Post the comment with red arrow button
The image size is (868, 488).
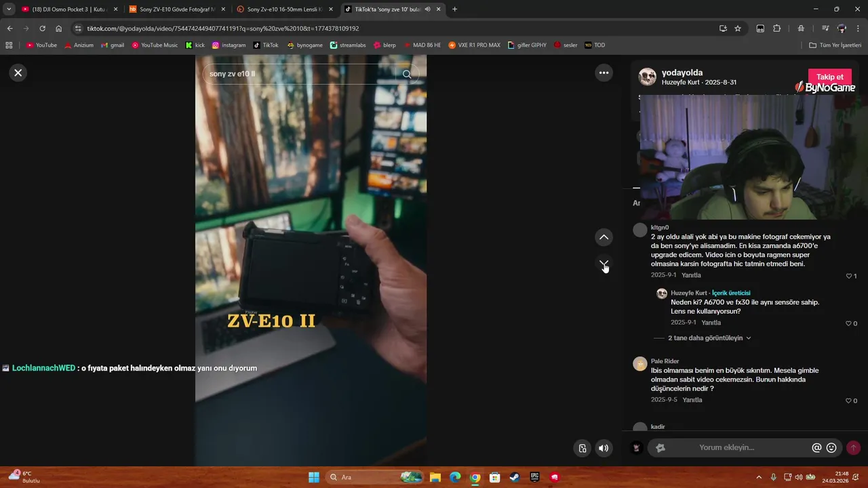pos(853,447)
